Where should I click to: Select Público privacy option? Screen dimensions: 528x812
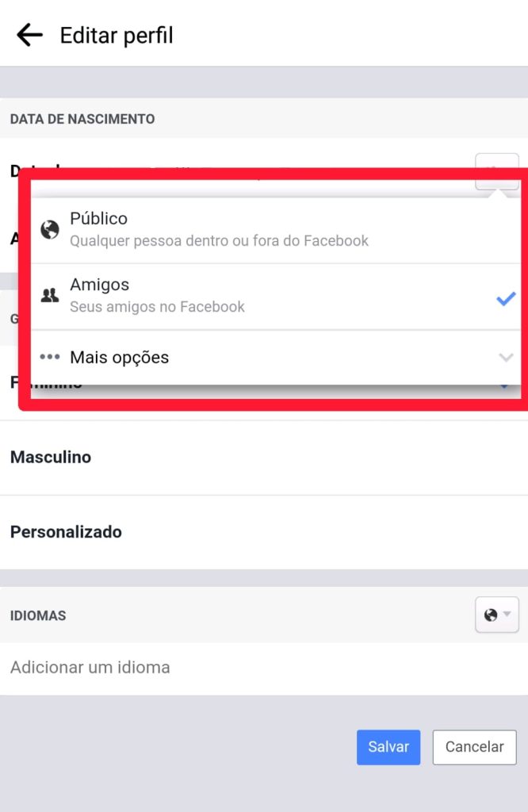click(276, 231)
